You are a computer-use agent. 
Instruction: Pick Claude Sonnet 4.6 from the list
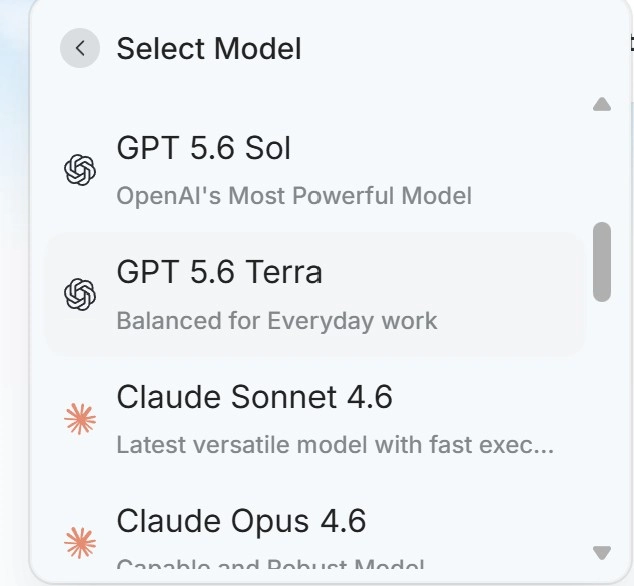315,419
